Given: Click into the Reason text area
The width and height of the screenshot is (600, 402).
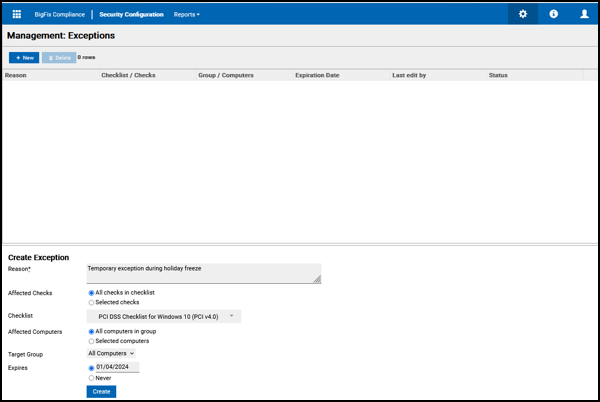Looking at the screenshot, I should coord(204,273).
